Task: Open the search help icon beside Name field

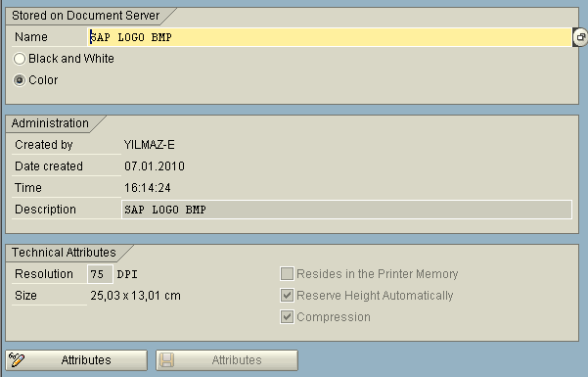Action: (x=580, y=37)
